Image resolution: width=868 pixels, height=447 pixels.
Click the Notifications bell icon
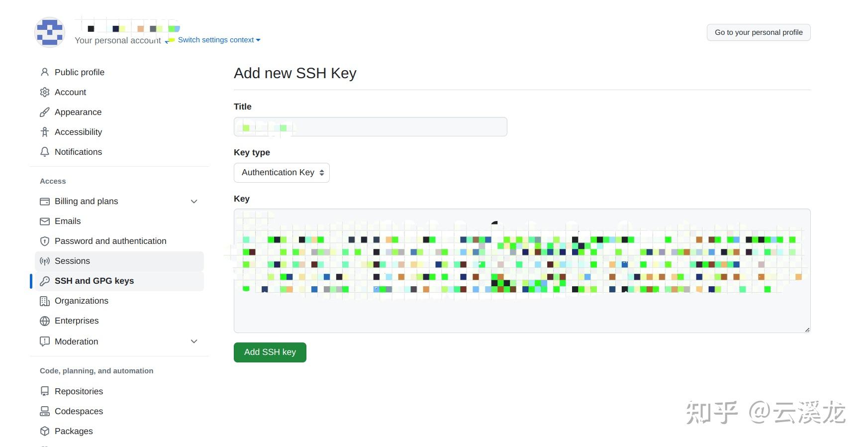[45, 152]
